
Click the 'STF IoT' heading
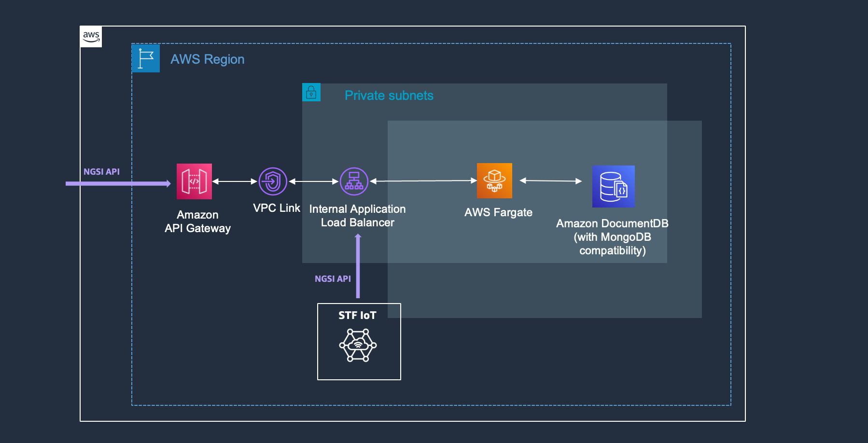coord(357,316)
